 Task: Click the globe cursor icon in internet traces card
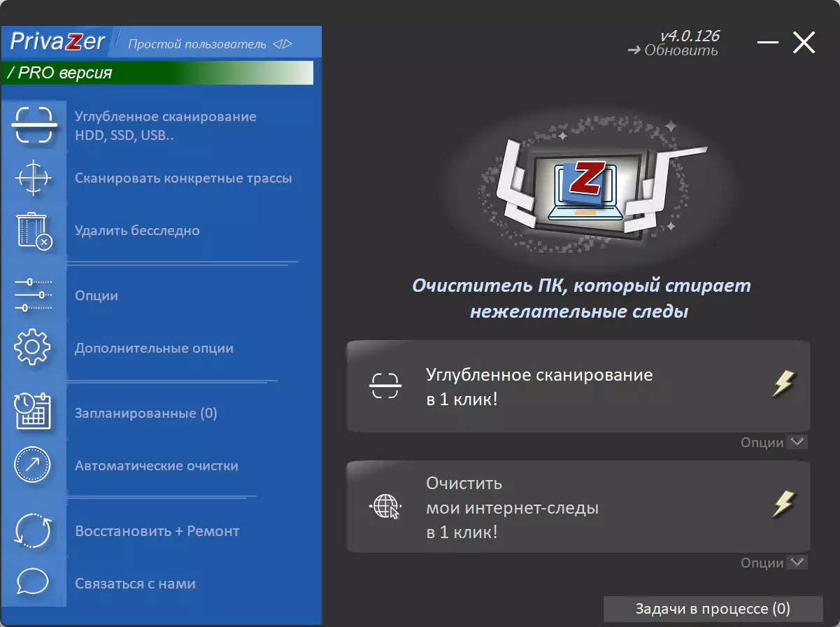point(386,507)
